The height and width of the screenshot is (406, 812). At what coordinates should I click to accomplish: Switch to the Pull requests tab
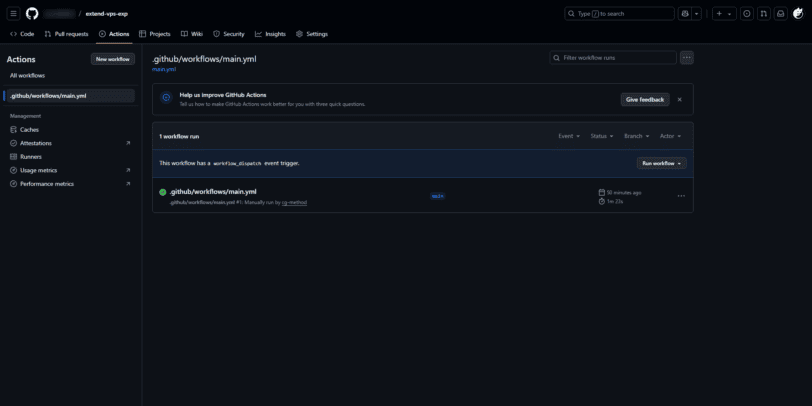(66, 34)
